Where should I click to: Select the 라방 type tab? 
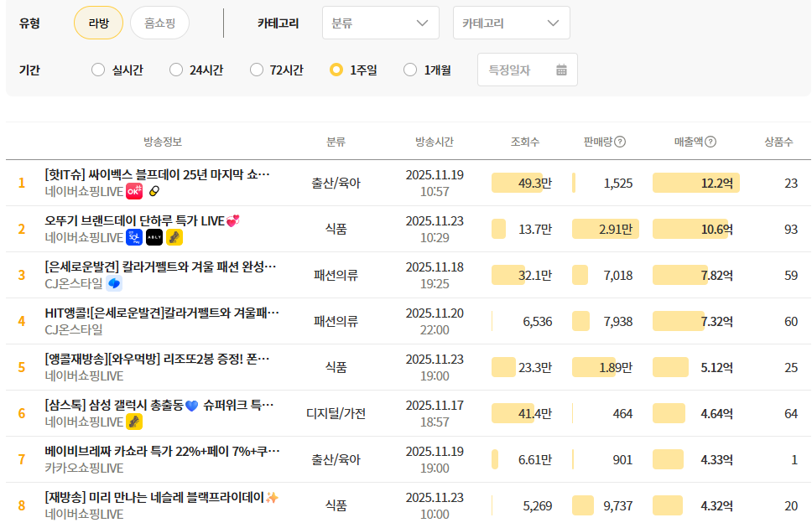pos(98,23)
